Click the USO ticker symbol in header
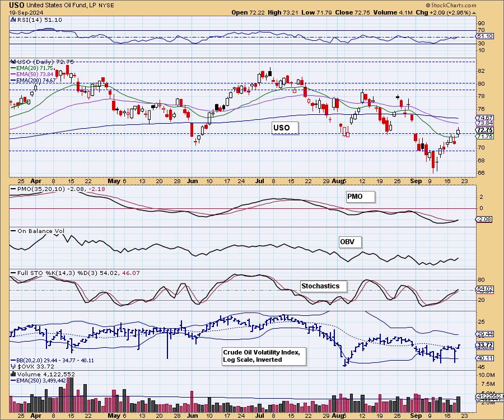Image resolution: width=504 pixels, height=420 pixels. click(16, 5)
